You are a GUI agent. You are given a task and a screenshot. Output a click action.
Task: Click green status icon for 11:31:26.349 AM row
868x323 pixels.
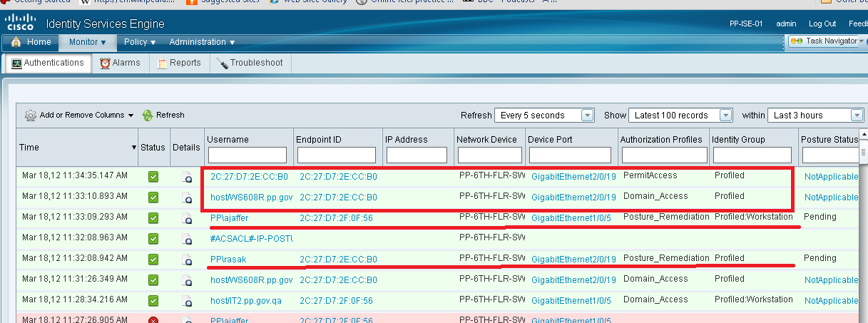(x=153, y=280)
